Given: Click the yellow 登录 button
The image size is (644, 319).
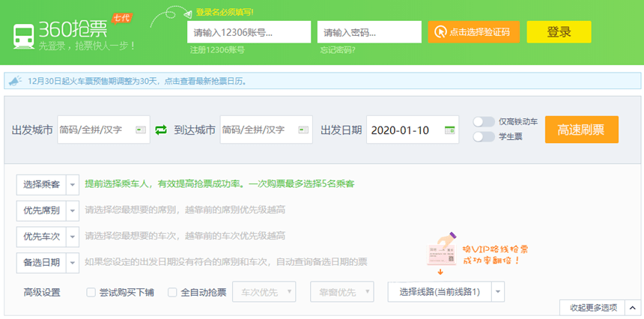Looking at the screenshot, I should 559,32.
